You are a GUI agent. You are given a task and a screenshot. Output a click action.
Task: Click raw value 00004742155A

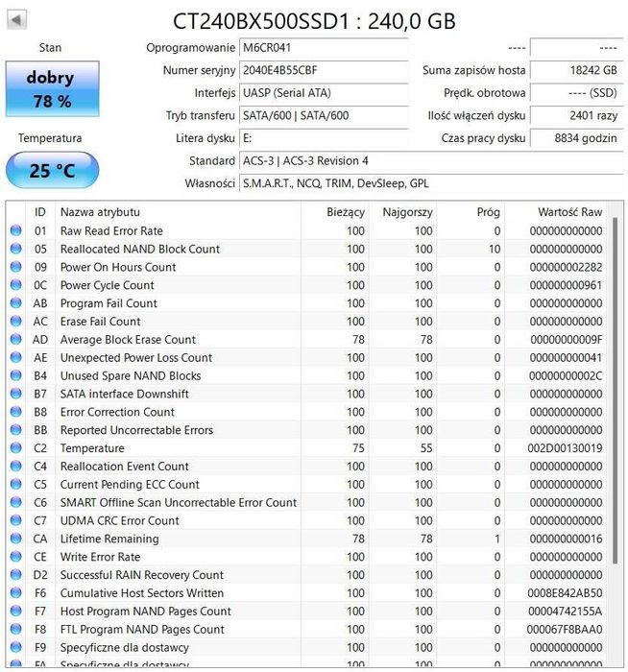[565, 612]
